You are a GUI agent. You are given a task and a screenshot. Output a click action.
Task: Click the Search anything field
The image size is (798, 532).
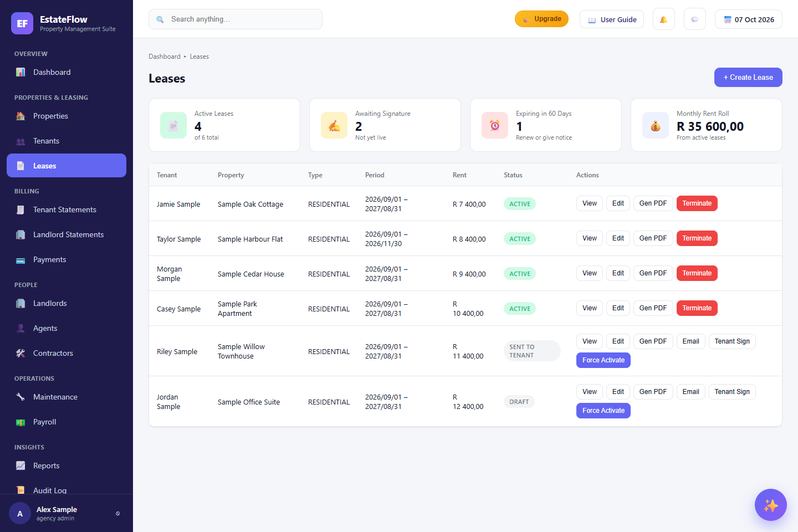coord(236,19)
